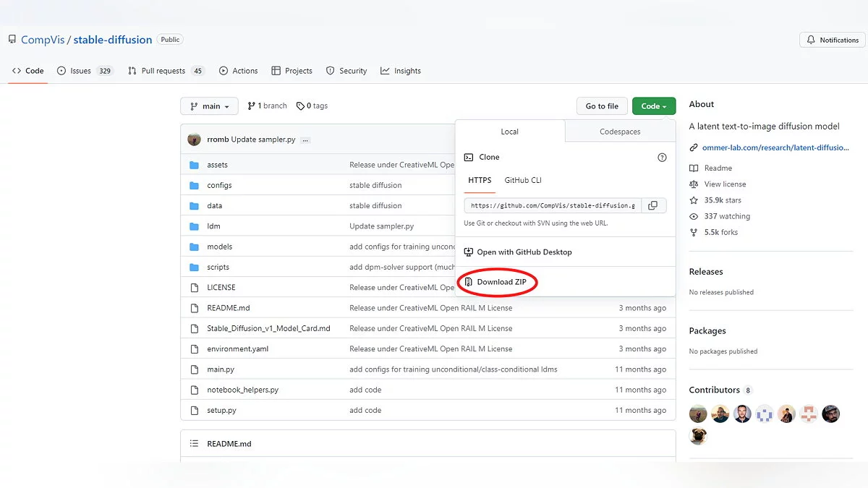Click Download ZIP

501,282
